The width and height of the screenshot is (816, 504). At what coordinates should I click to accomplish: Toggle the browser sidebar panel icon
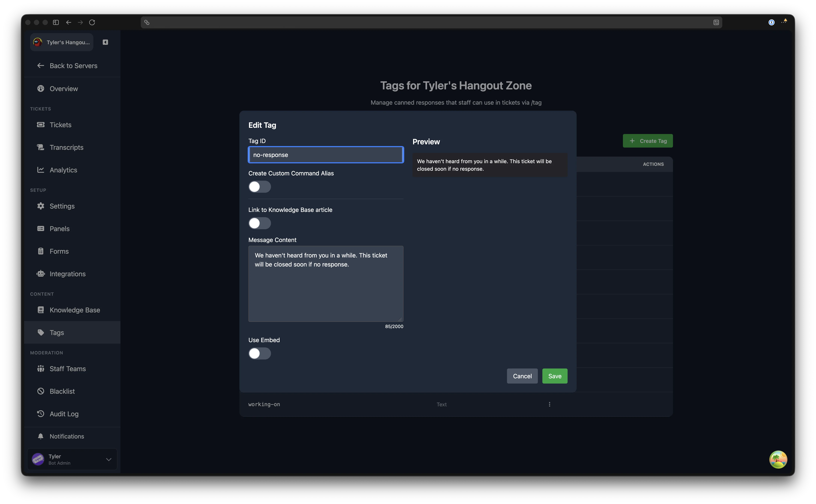56,22
